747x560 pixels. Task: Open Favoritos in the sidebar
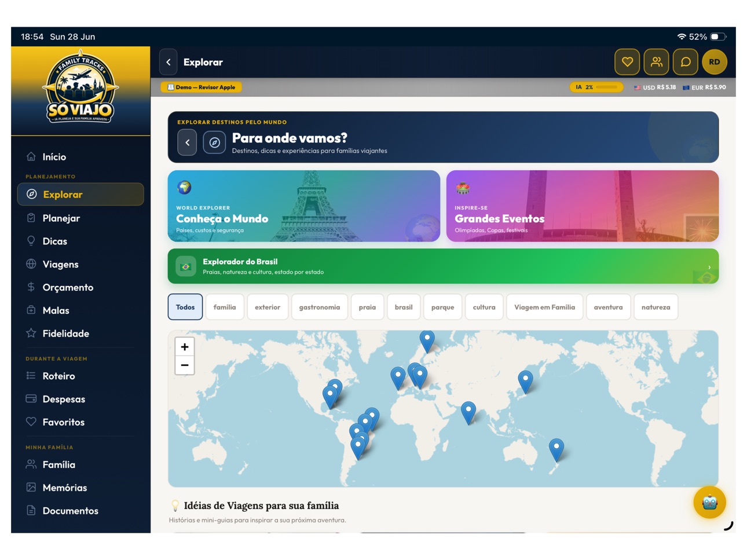click(x=80, y=423)
